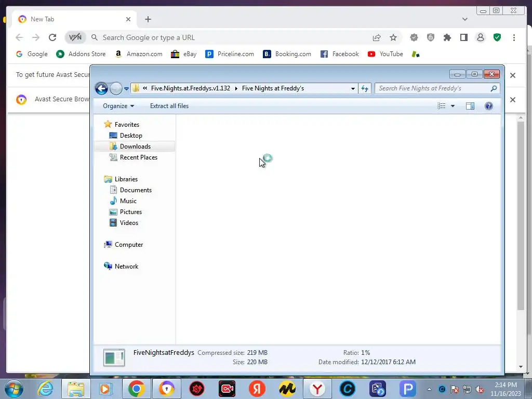Toggle the preview pane icon

pyautogui.click(x=470, y=106)
